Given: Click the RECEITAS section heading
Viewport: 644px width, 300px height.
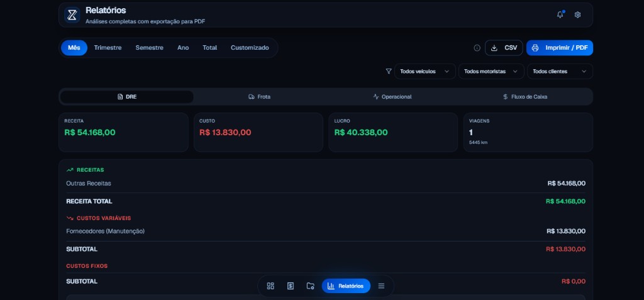Looking at the screenshot, I should pos(91,170).
